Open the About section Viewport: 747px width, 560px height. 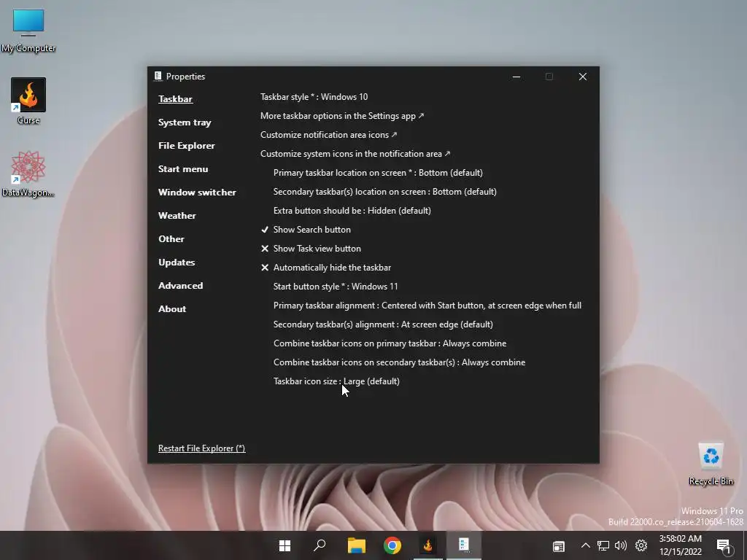(172, 309)
